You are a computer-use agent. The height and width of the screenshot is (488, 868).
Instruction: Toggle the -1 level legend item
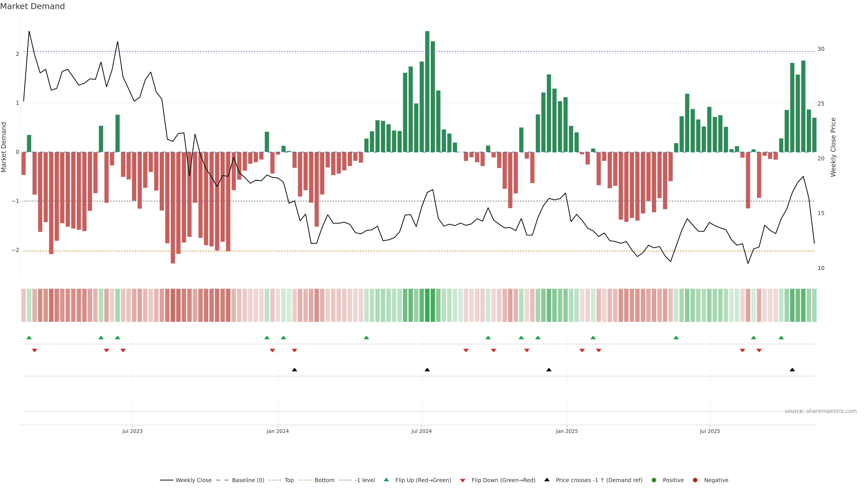pos(365,480)
